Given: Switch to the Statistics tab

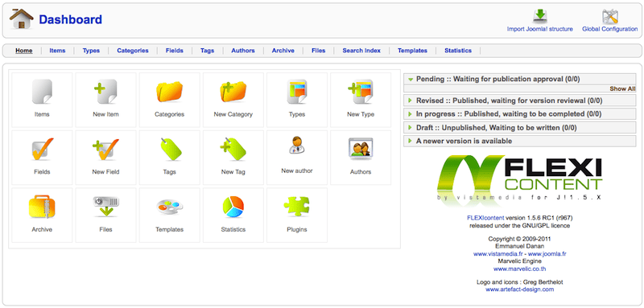Looking at the screenshot, I should pyautogui.click(x=458, y=51).
